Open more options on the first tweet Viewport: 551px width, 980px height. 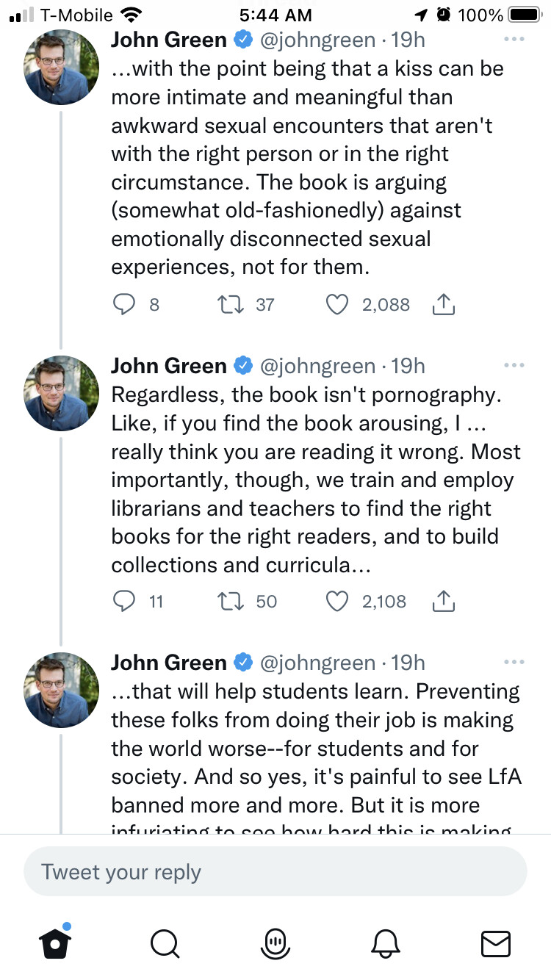click(x=514, y=39)
